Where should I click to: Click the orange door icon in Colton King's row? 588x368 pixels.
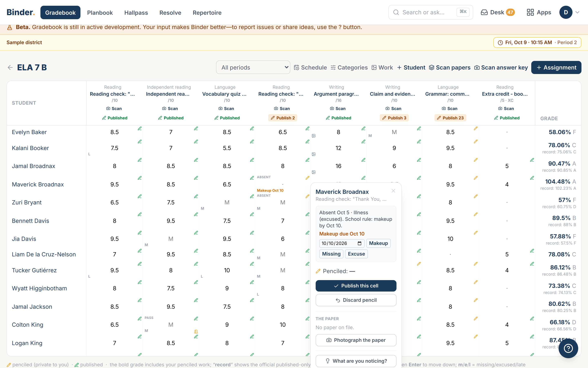(196, 331)
